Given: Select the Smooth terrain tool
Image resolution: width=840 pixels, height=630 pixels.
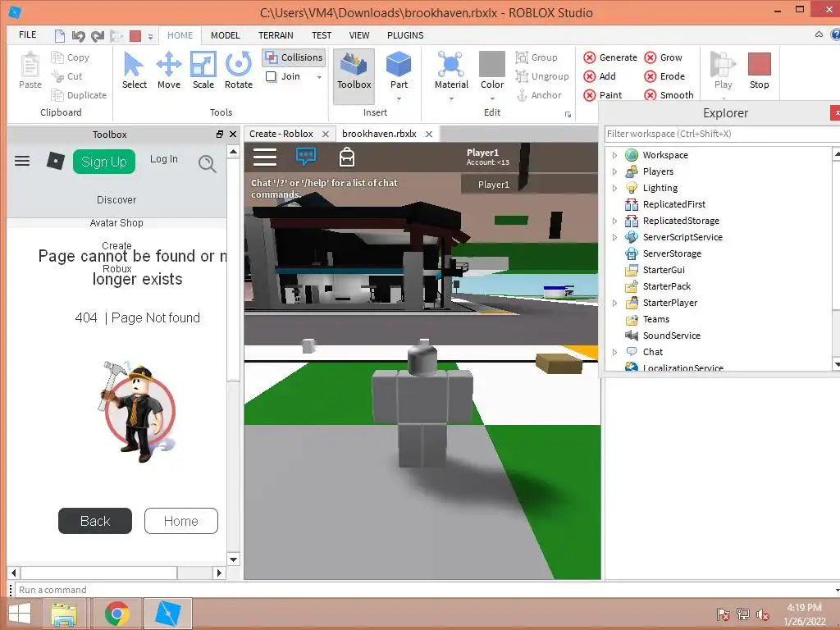Looking at the screenshot, I should [x=669, y=95].
